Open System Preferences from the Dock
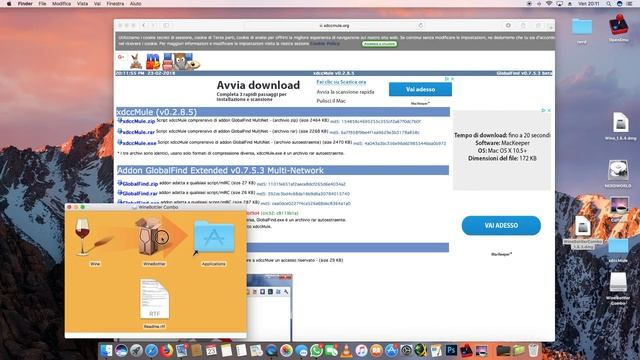 tap(406, 351)
